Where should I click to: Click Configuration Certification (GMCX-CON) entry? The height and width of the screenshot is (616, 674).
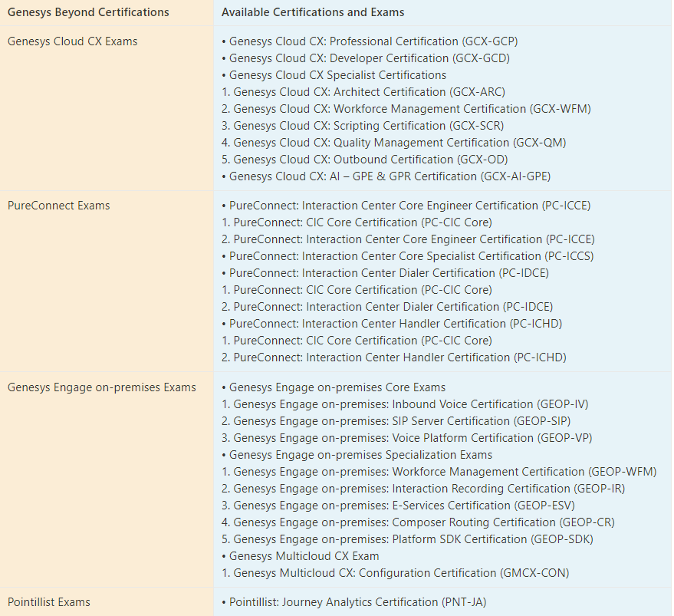point(396,572)
